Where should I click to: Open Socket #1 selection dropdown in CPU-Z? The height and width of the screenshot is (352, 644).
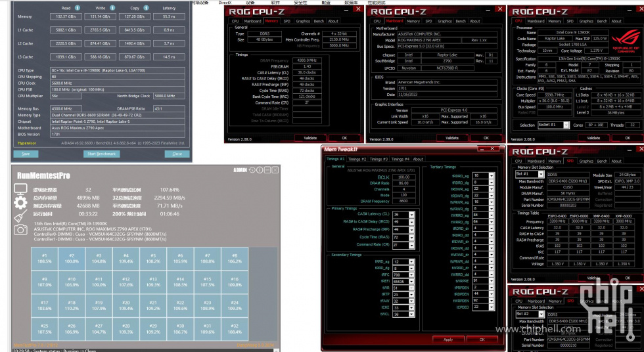[x=566, y=125]
